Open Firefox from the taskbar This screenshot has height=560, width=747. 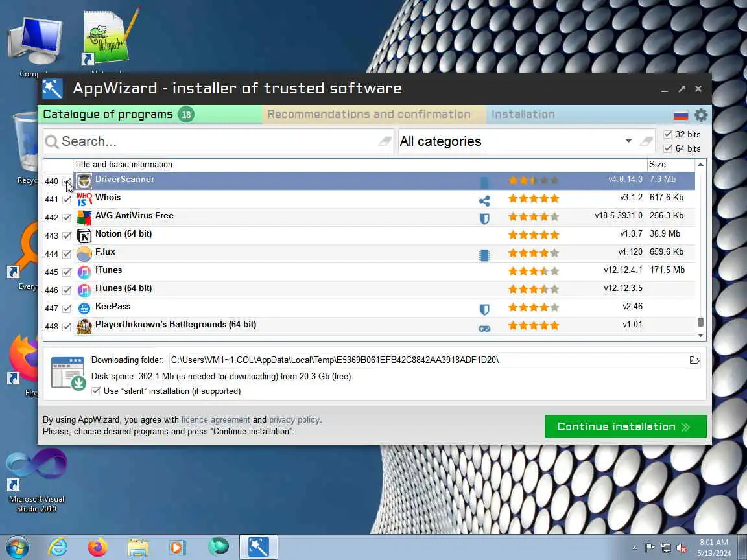pyautogui.click(x=98, y=547)
